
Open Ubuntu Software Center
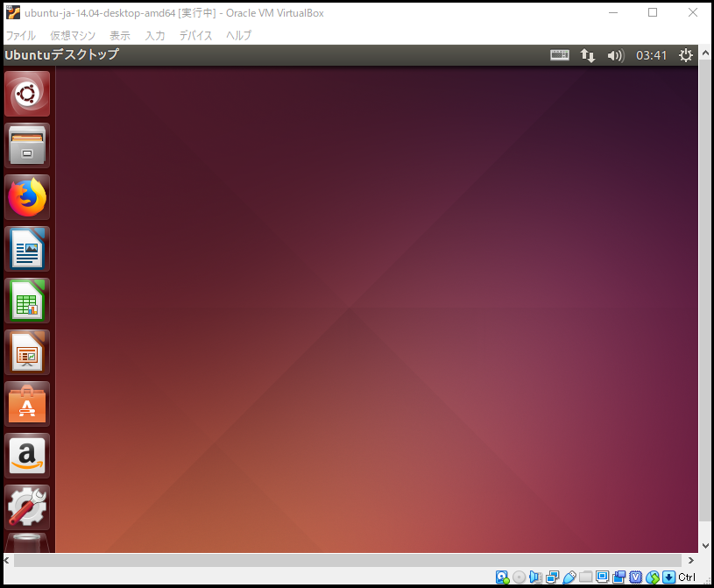[x=27, y=404]
